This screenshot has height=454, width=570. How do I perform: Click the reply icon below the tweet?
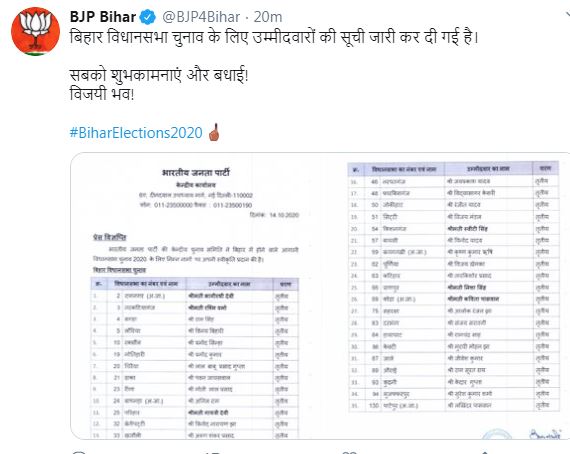click(78, 453)
